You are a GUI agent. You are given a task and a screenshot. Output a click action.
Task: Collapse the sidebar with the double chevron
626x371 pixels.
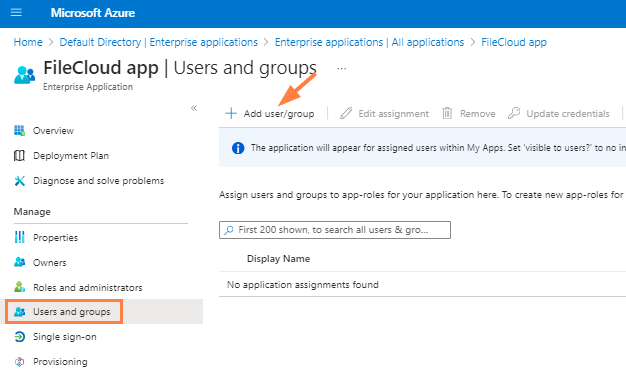coord(194,108)
